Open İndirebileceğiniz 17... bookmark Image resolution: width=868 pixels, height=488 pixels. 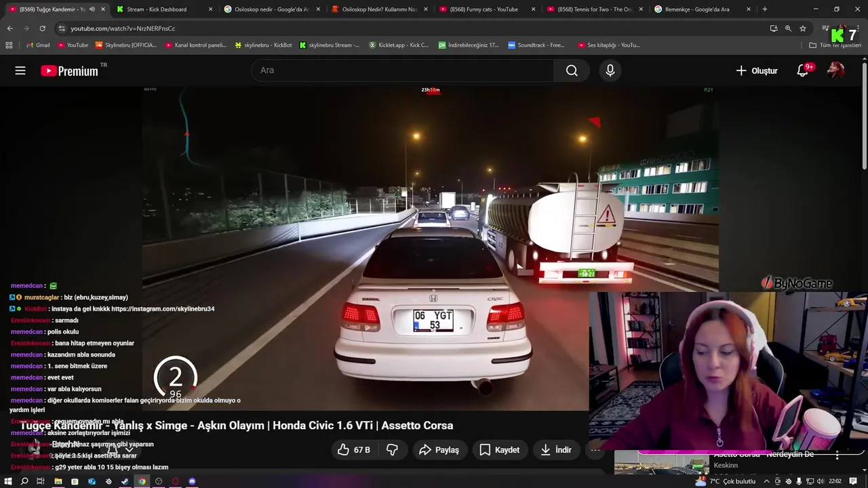(469, 45)
